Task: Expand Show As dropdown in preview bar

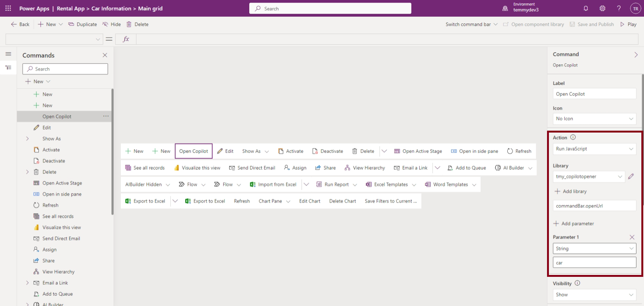Action: 267,151
